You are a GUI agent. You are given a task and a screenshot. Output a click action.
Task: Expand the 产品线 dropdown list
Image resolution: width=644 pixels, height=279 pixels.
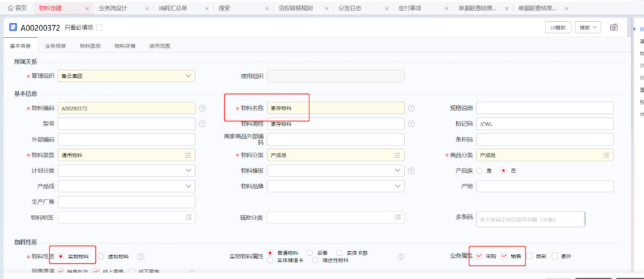(188, 186)
